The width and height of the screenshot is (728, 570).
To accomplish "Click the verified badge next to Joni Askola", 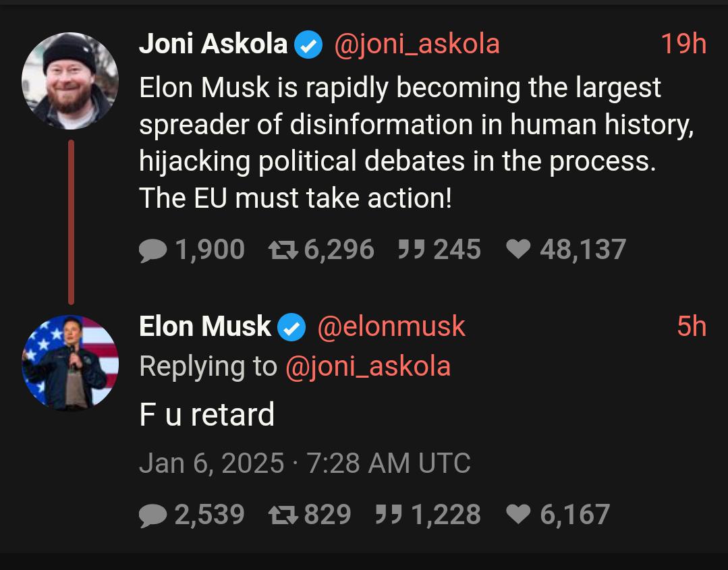I will (x=309, y=45).
